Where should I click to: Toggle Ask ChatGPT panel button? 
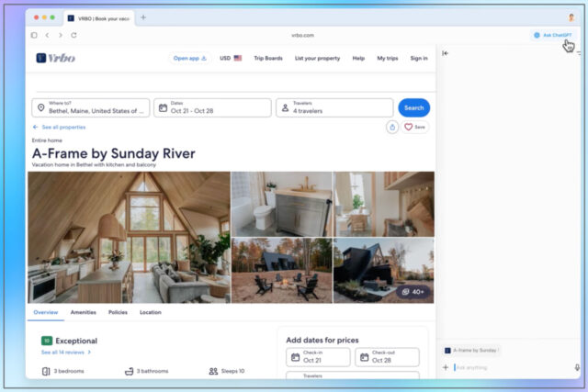[553, 35]
